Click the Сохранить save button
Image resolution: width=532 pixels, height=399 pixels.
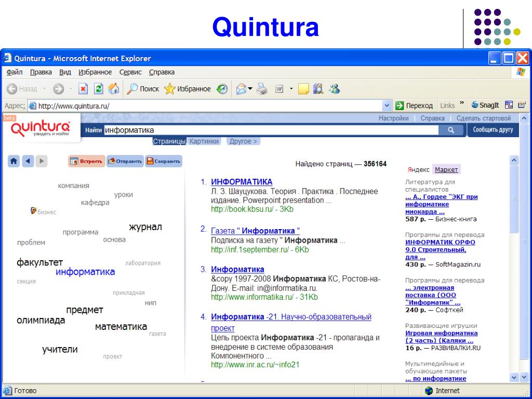pos(164,161)
